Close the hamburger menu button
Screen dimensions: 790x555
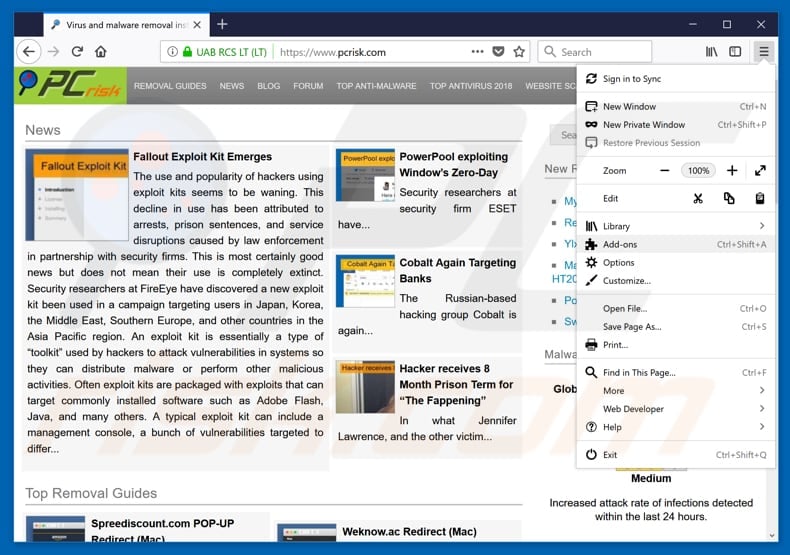[764, 51]
